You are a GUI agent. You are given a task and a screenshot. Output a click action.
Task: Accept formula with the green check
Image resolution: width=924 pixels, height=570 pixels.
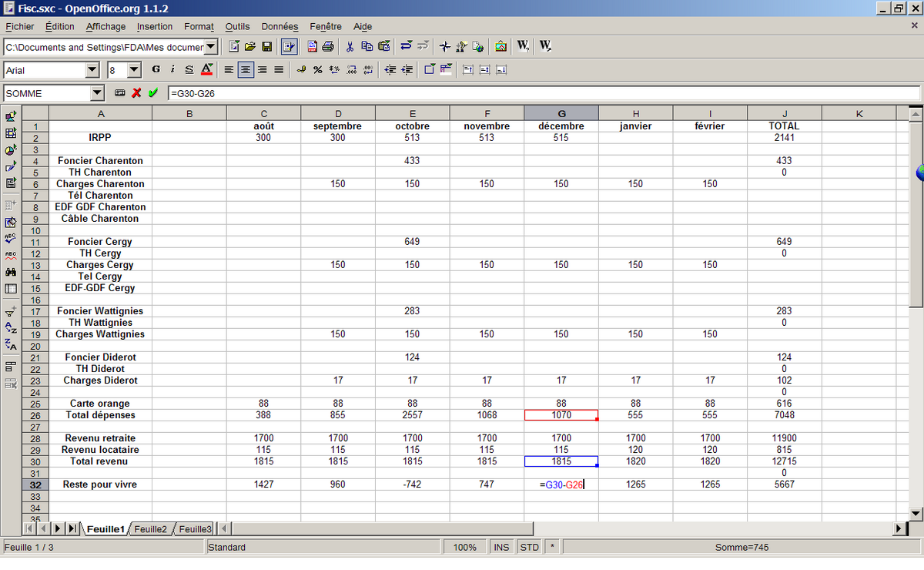point(153,92)
